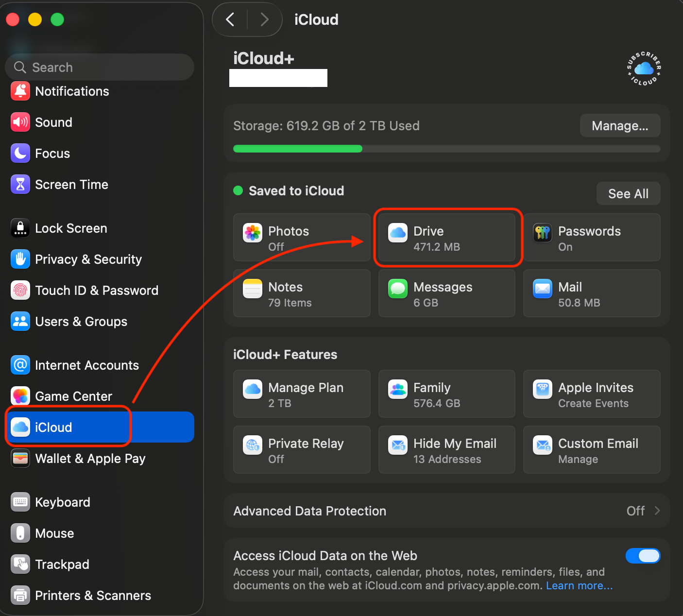Select the Mouse icon in sidebar
Image resolution: width=683 pixels, height=616 pixels.
20,533
